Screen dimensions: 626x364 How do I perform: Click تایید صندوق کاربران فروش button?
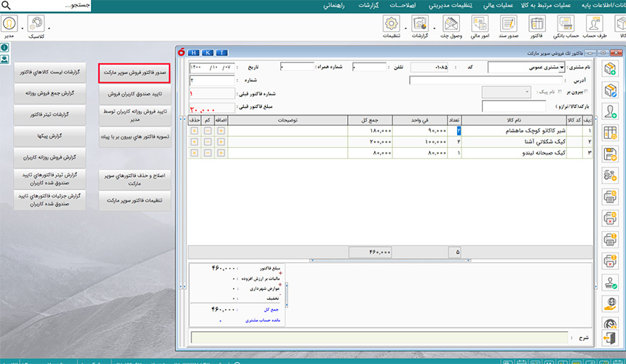(x=135, y=94)
